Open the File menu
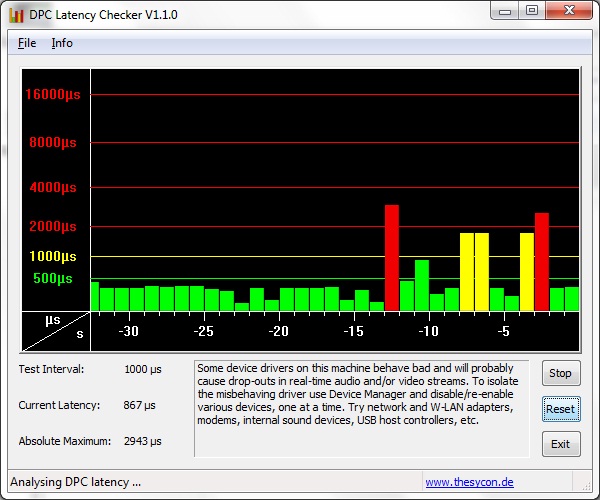This screenshot has height=500, width=600. 27,43
